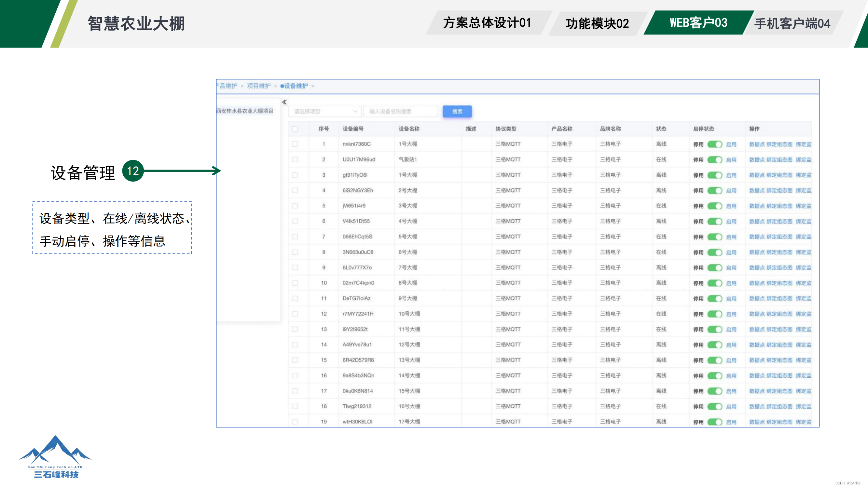The height and width of the screenshot is (488, 868).
Task: Switch to the 项目维护 tab
Action: [x=259, y=86]
